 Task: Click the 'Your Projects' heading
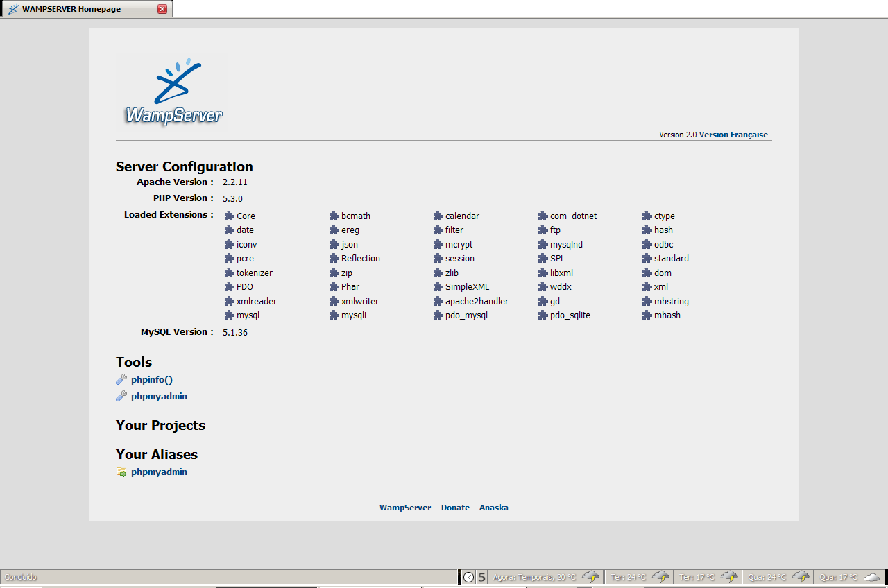tap(161, 426)
